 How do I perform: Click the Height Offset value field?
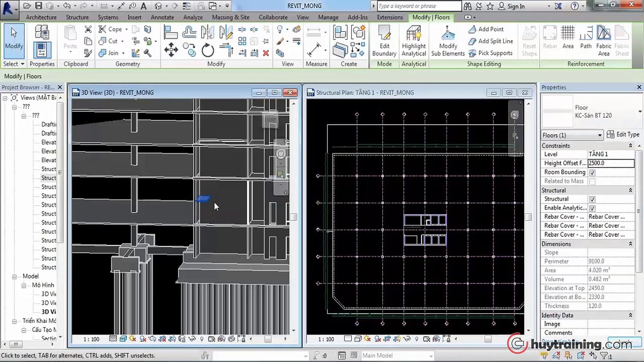tap(611, 163)
